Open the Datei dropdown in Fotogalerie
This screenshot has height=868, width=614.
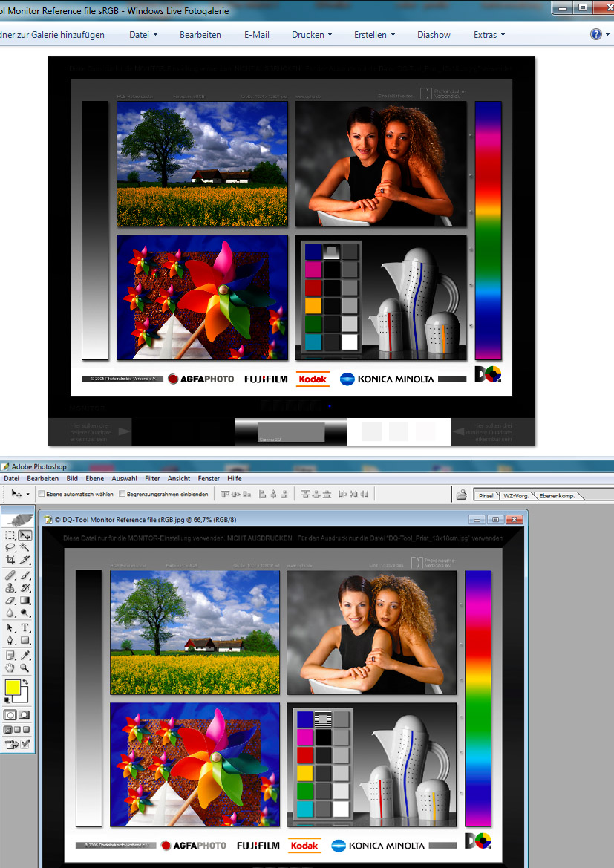tap(143, 34)
